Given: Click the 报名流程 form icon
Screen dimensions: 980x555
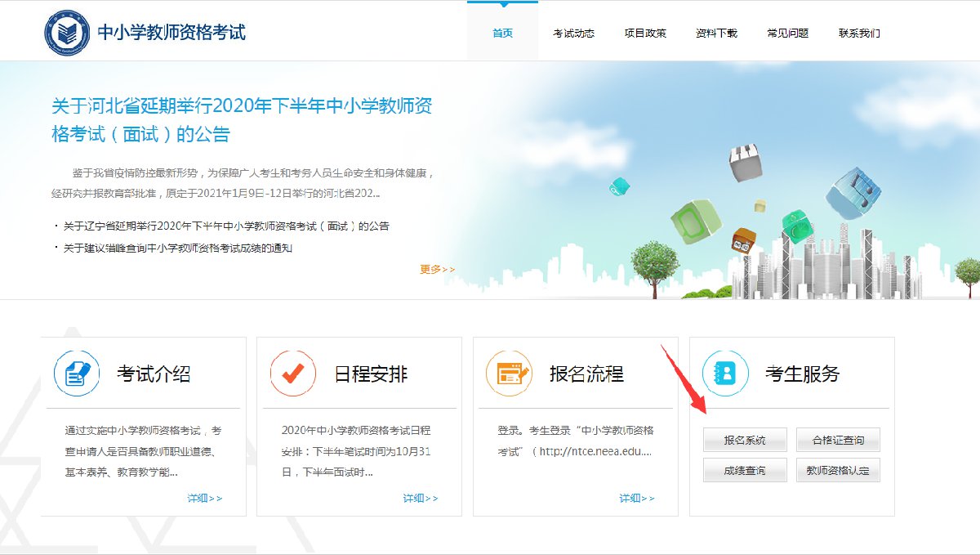Looking at the screenshot, I should click(509, 374).
